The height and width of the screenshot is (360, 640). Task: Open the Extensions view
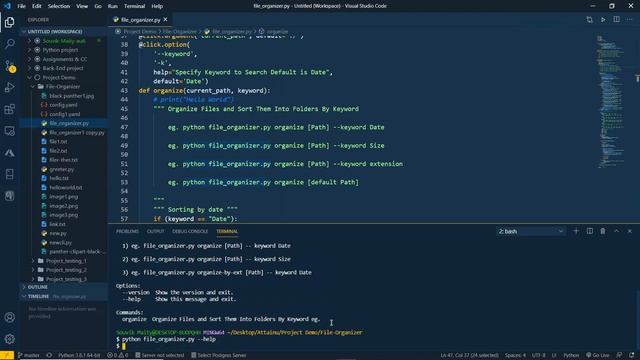tap(9, 109)
